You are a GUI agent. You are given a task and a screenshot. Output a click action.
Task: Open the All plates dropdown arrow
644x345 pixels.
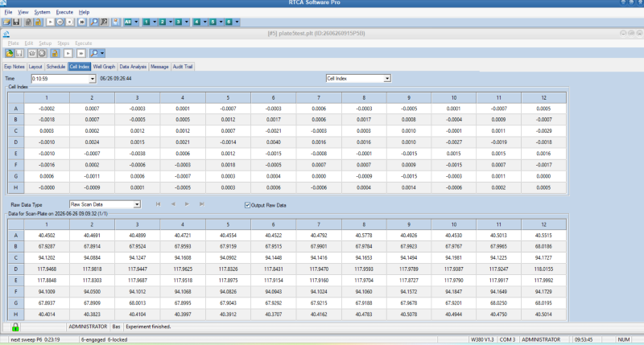pyautogui.click(x=136, y=23)
